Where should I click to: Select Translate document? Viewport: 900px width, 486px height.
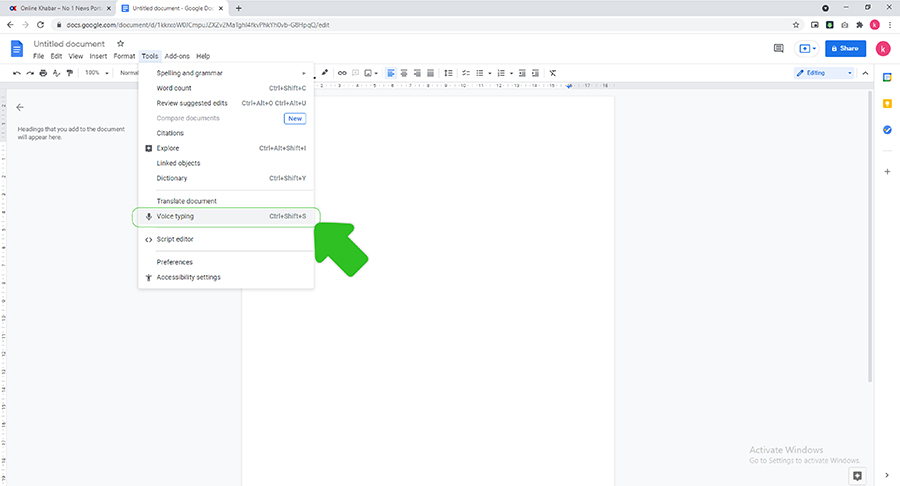tap(226, 201)
